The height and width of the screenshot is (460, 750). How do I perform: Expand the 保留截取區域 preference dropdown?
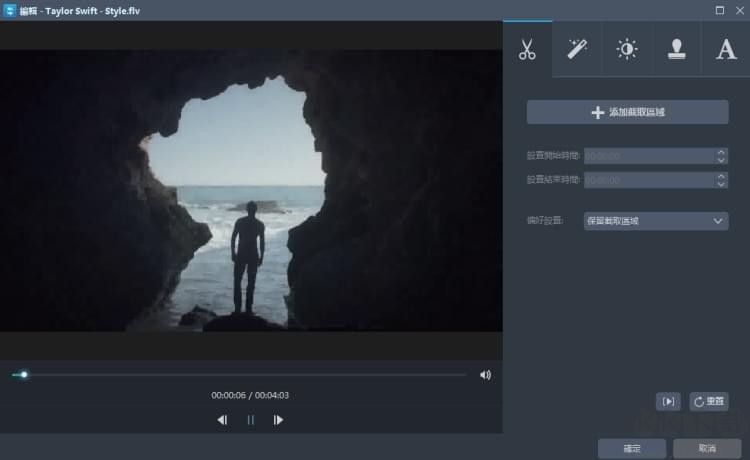[655, 221]
